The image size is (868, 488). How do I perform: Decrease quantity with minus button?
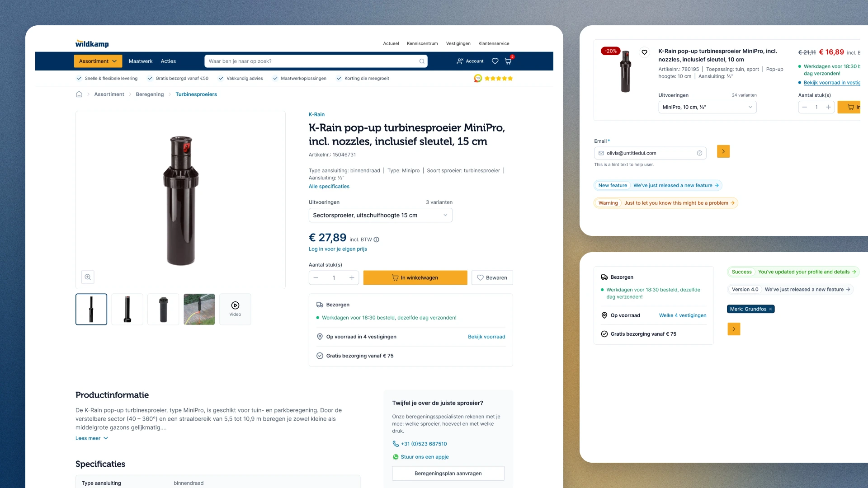click(316, 277)
